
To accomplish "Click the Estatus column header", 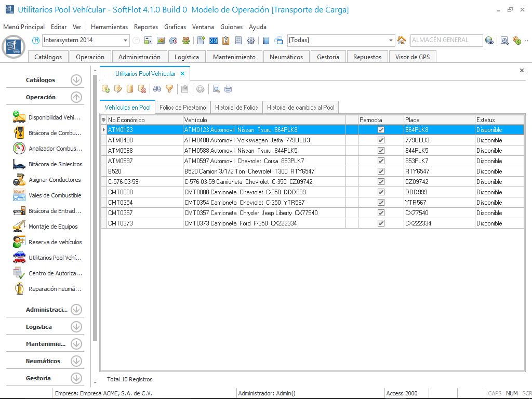I will point(499,120).
